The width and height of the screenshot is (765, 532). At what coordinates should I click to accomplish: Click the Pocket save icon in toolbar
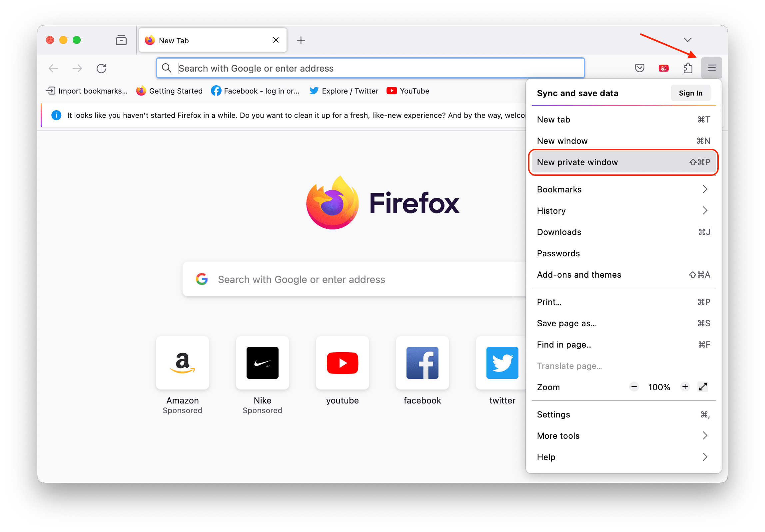tap(641, 69)
